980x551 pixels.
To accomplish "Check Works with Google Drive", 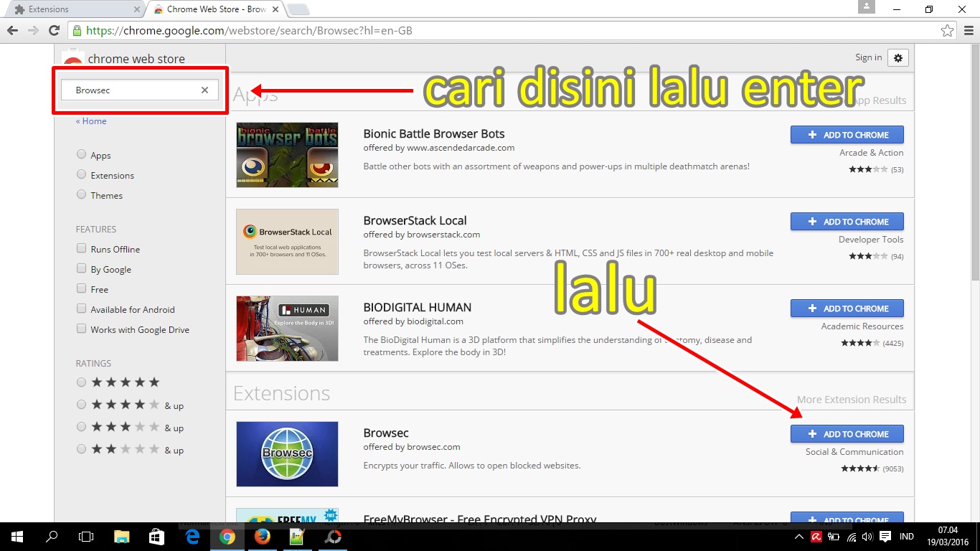I will click(x=81, y=329).
